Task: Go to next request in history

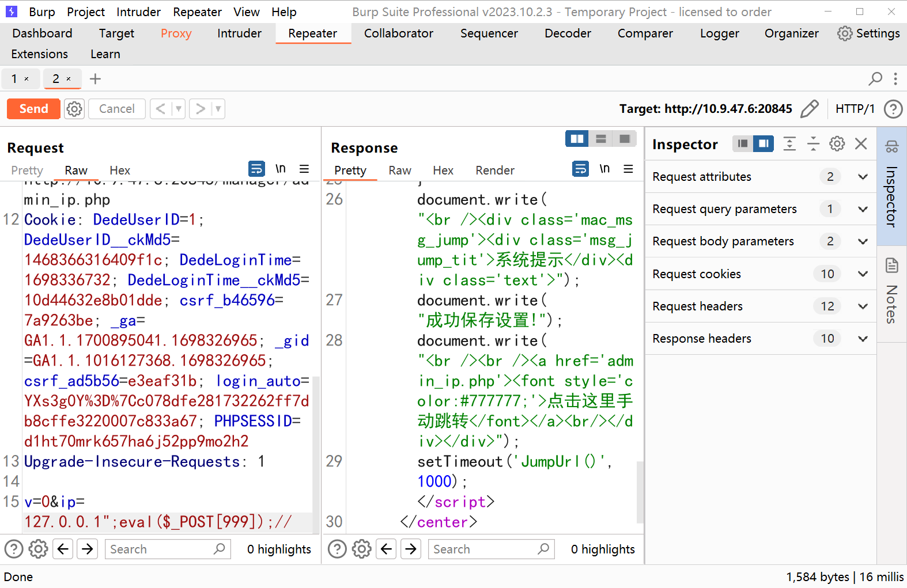Action: tap(200, 109)
